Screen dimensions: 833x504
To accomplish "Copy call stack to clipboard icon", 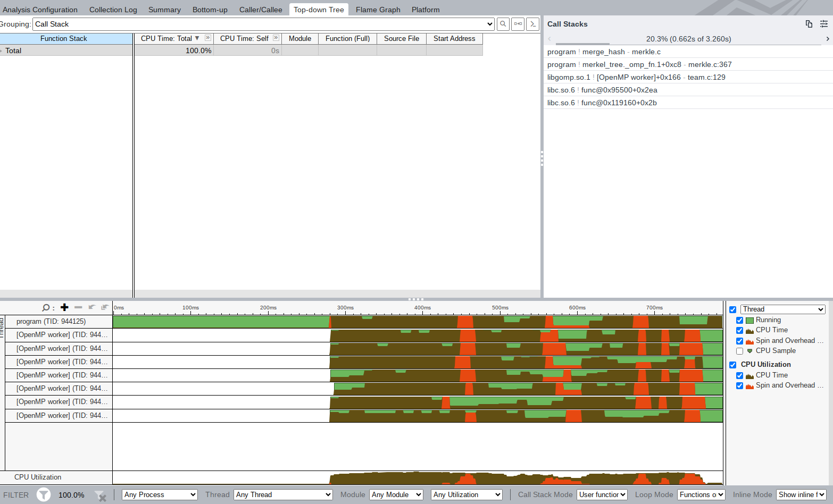I will point(809,24).
